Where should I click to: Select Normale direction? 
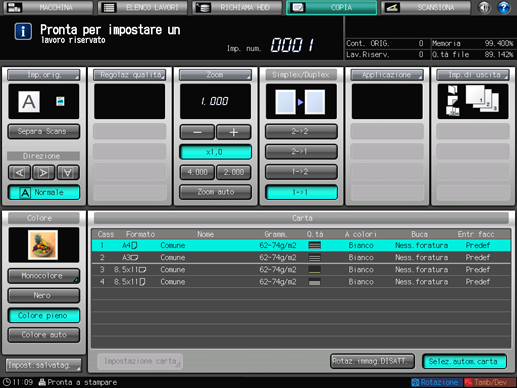[x=44, y=192]
